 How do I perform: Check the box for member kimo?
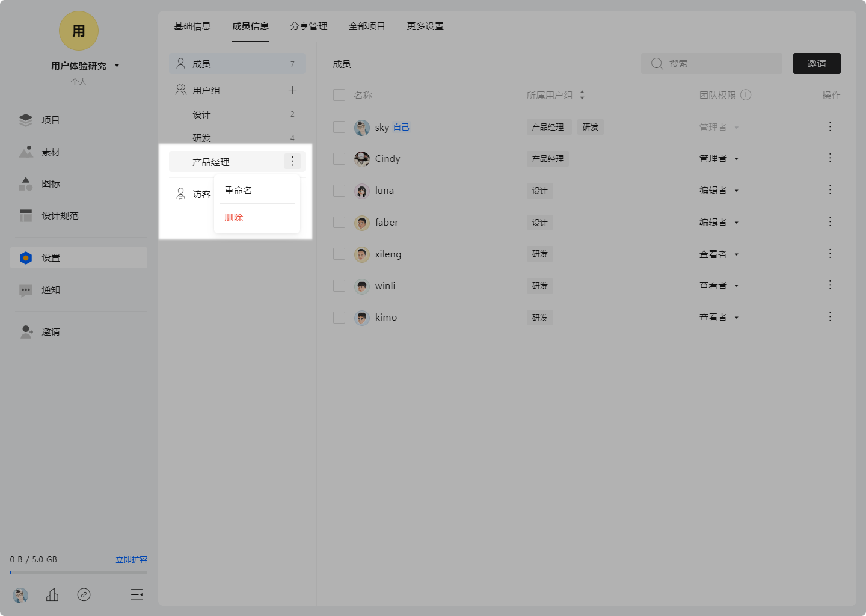[x=339, y=317]
